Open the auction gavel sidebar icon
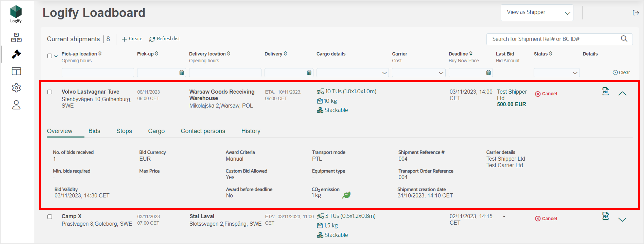Viewport: 644px width, 244px height. pos(16,54)
